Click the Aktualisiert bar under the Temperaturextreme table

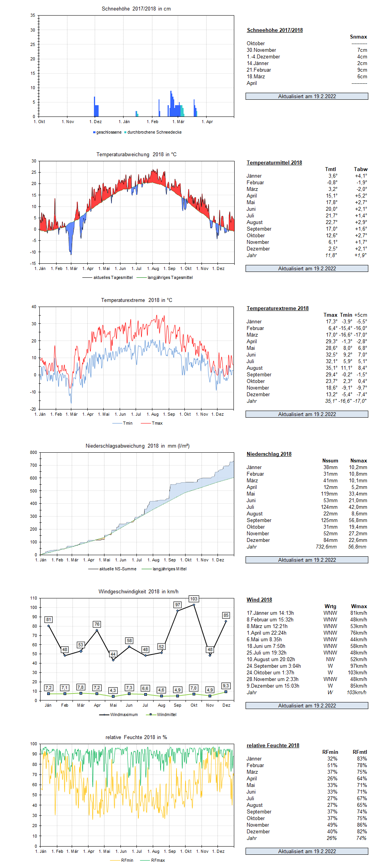pyautogui.click(x=307, y=414)
